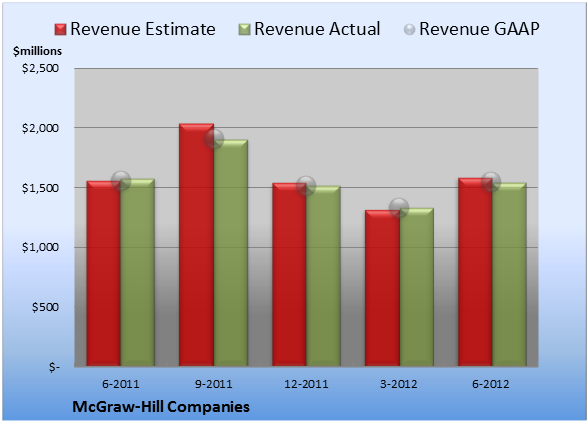Viewport: 588px width, 422px height.
Task: Click the '9-2011' quarter label
Action: coord(214,384)
